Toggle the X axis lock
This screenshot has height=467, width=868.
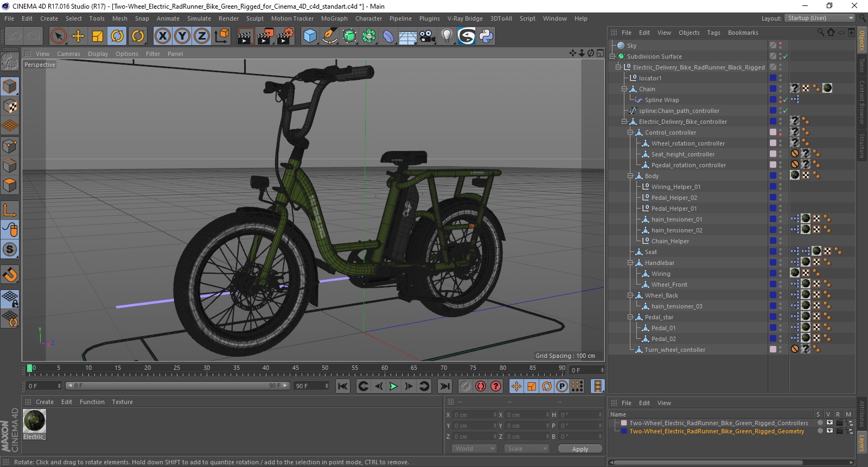162,36
